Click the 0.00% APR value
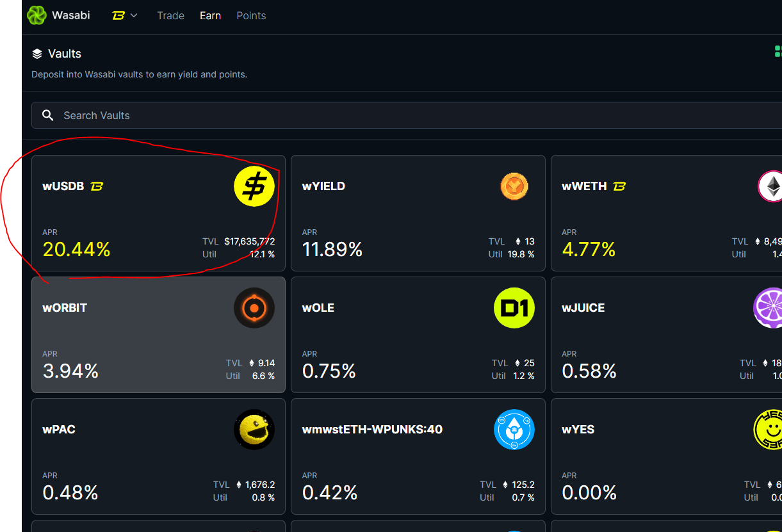Screen dimensions: 782x532 pos(589,492)
